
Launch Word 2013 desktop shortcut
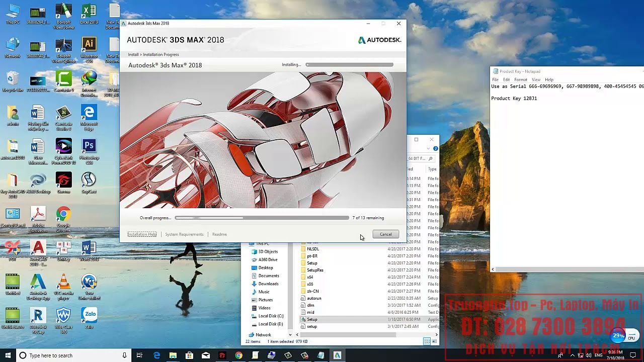pos(89,249)
